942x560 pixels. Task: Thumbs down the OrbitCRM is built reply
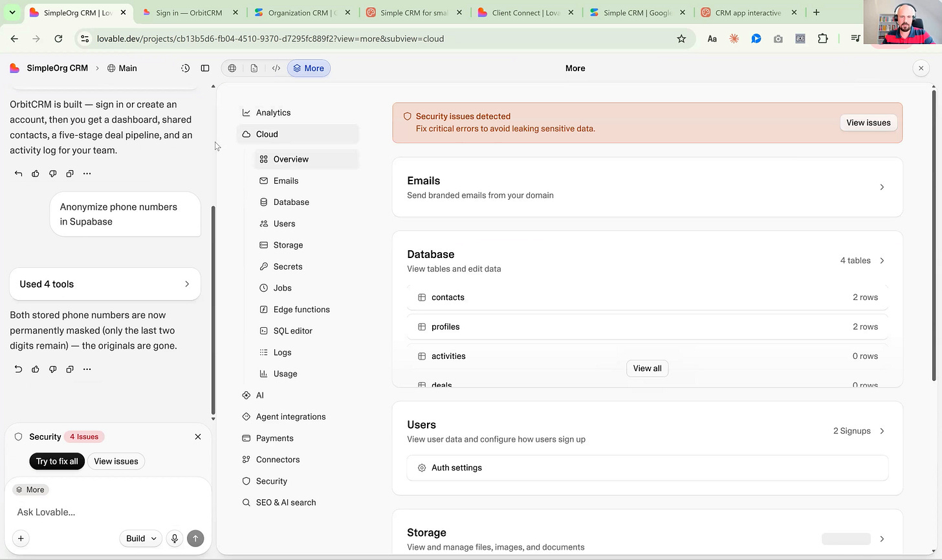tap(53, 173)
